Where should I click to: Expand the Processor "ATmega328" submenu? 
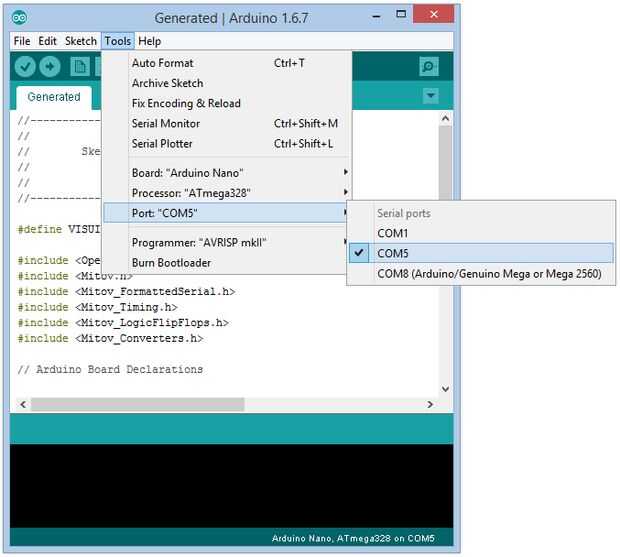(226, 193)
